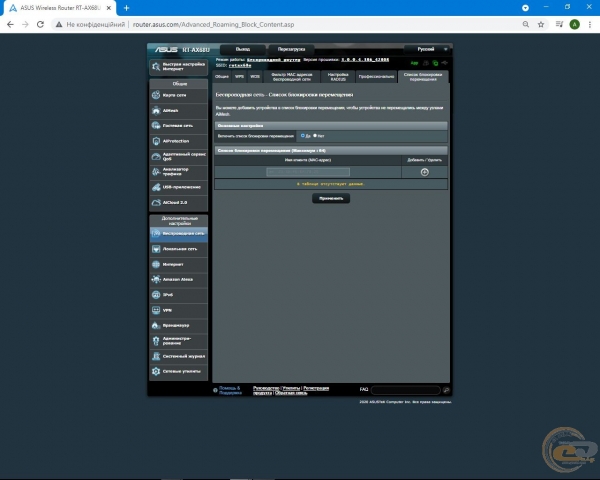Screen dimensions: 600x480
Task: Open the Firewall (Брандмауэр) section
Action: coord(179,326)
